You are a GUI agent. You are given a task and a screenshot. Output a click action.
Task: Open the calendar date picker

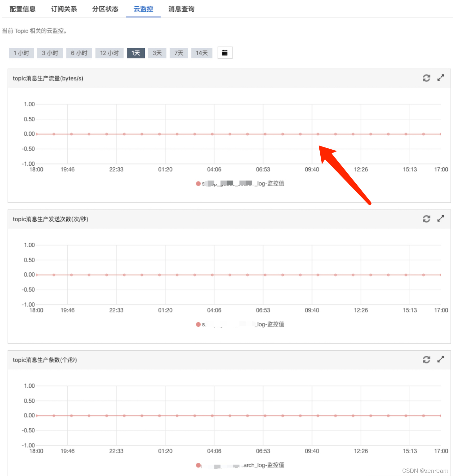point(225,53)
